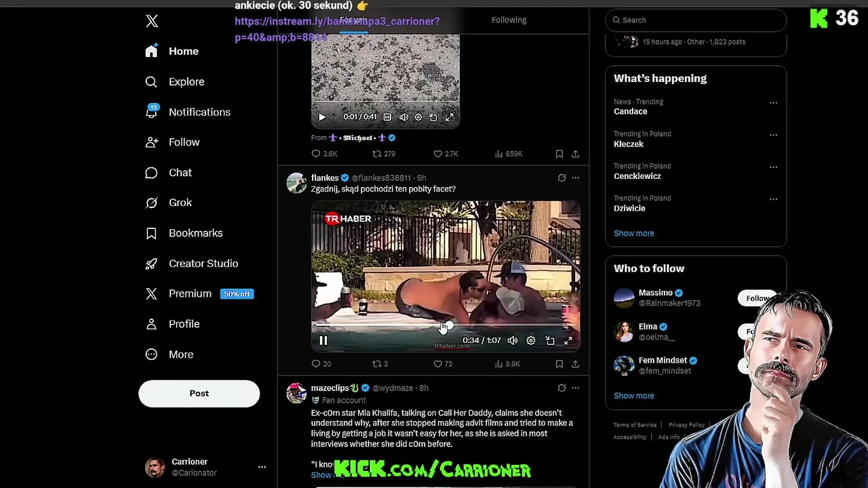Toggle fullscreen on the TR Haber video
Image resolution: width=868 pixels, height=488 pixels.
click(568, 341)
